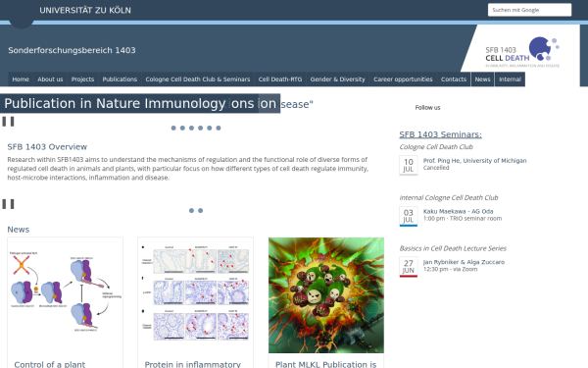
Task: Open Cell Death-RTG menu item
Action: point(280,79)
